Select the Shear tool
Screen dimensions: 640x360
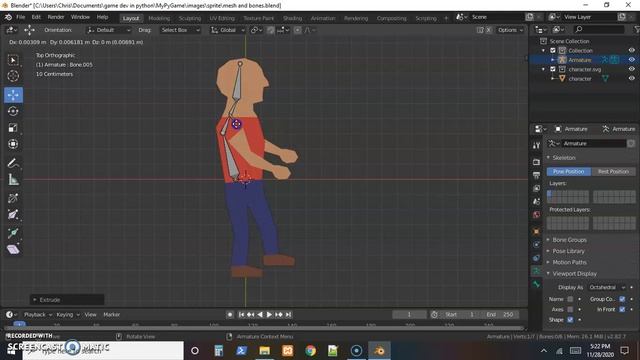[x=13, y=249]
